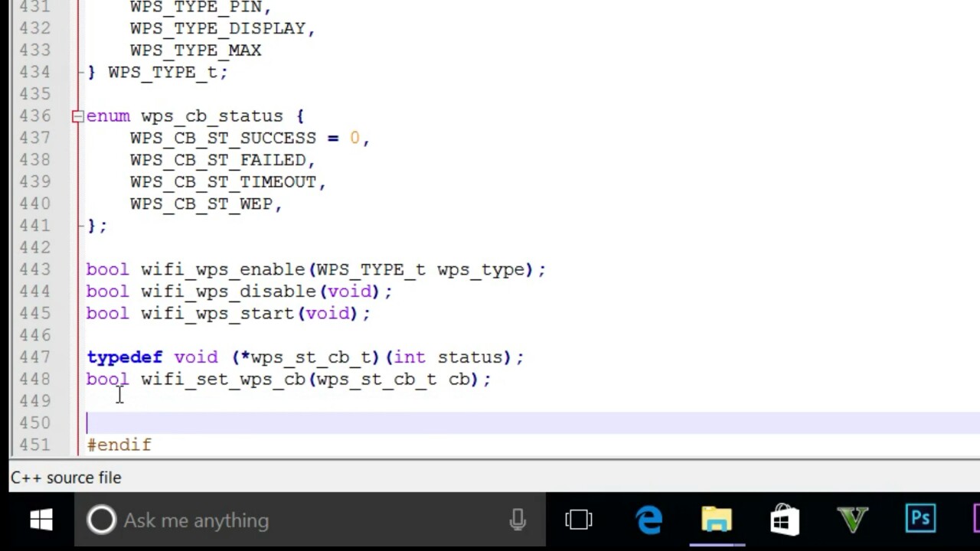Image resolution: width=980 pixels, height=551 pixels.
Task: Click the 'WPS_CB_ST_WEP,' entry
Action: click(x=207, y=204)
